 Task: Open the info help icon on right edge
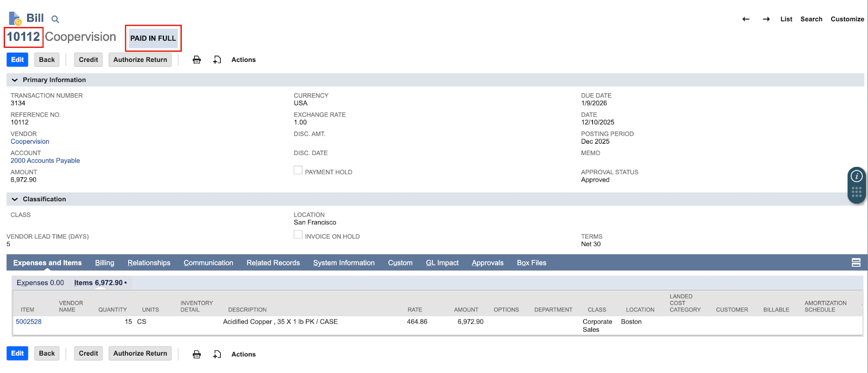coord(857,176)
